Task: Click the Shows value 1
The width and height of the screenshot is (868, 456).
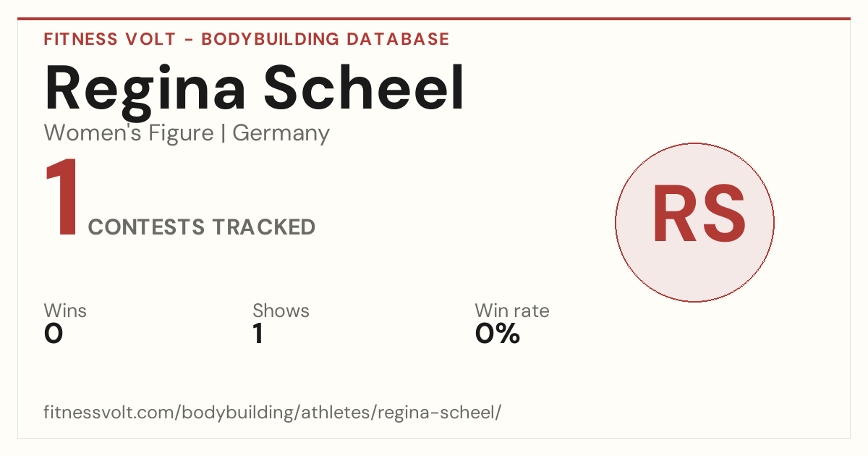Action: click(x=258, y=334)
